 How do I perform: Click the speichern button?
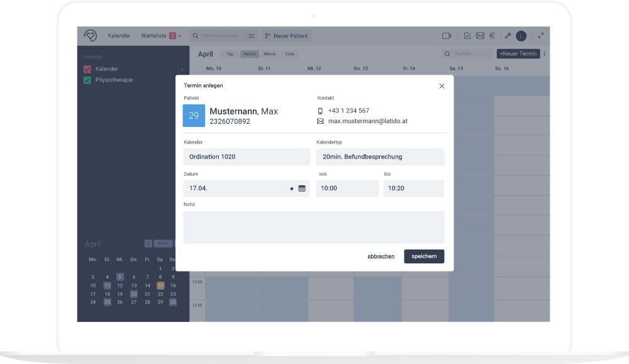pos(424,256)
